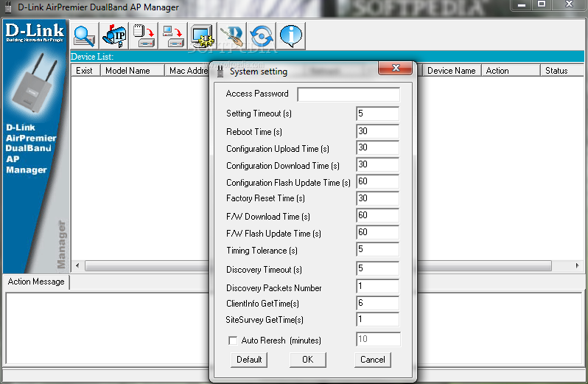The image size is (588, 384).
Task: Open the firmware monitor gear icon
Action: (x=203, y=35)
